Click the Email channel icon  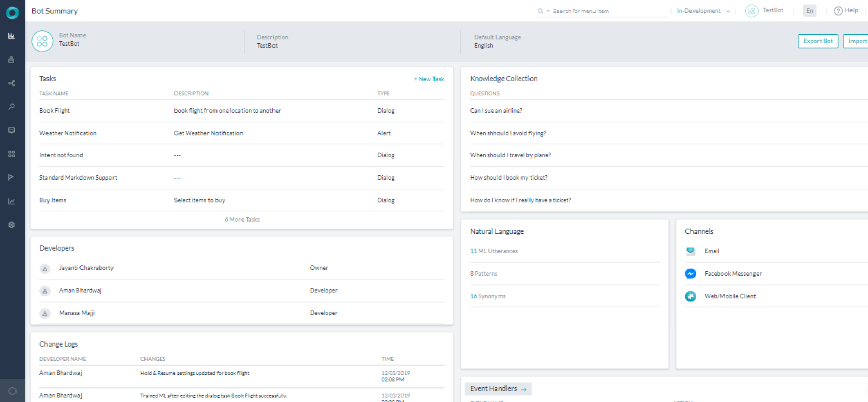tap(690, 251)
